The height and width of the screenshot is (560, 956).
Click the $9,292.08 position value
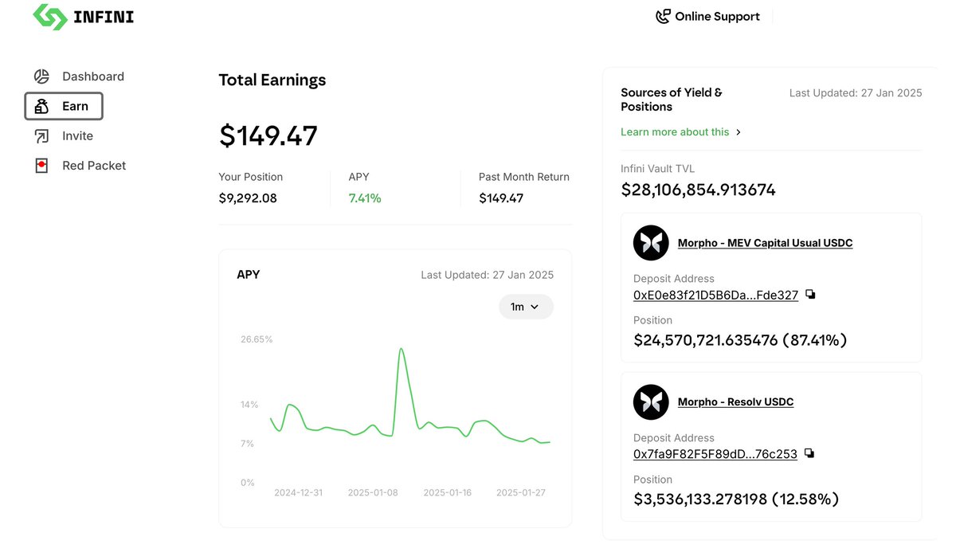[x=248, y=198]
